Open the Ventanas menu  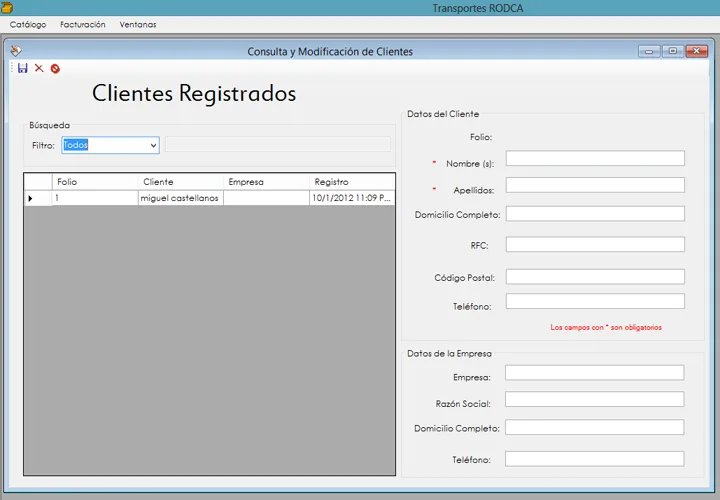[138, 24]
